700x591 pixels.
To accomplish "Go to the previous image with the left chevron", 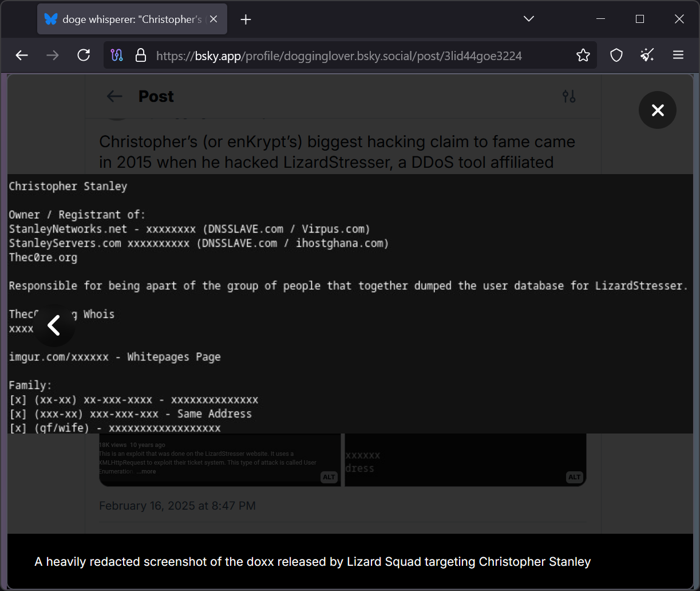I will pyautogui.click(x=54, y=325).
